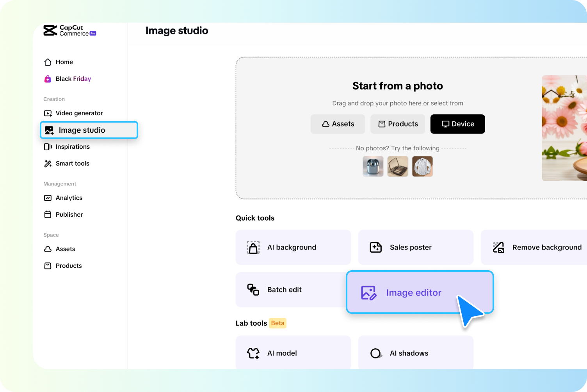Click the earbuds sample thumbnail
The height and width of the screenshot is (392, 587).
pos(373,166)
